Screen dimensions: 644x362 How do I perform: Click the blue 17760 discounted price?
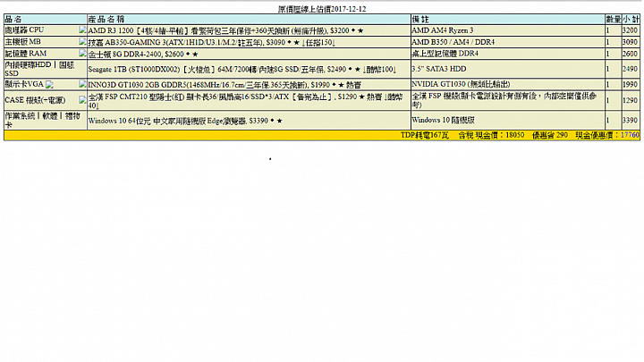pyautogui.click(x=630, y=135)
